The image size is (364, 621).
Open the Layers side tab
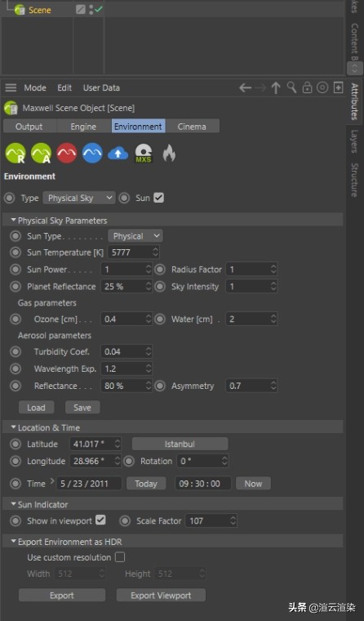coord(354,141)
